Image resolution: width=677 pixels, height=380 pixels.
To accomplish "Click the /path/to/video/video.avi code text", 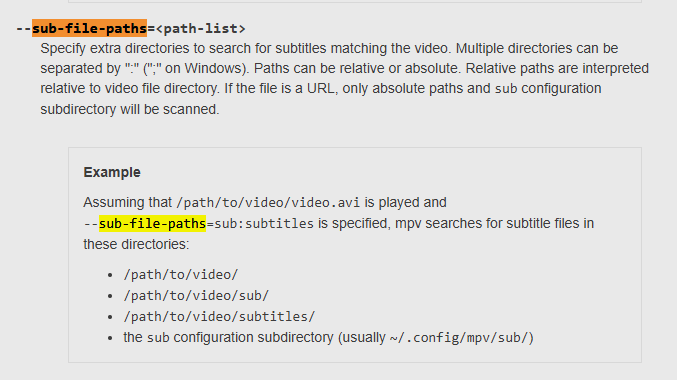I will tap(268, 203).
